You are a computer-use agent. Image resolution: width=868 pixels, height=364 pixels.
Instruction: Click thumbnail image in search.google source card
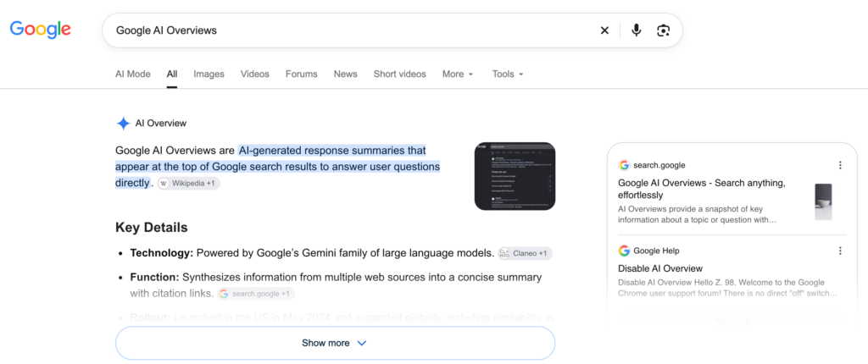tap(823, 202)
